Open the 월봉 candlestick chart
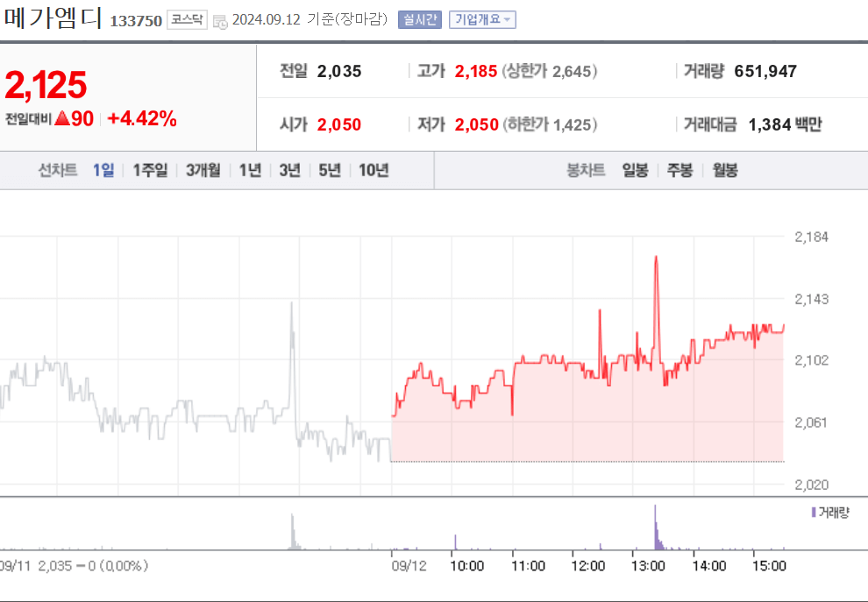The width and height of the screenshot is (868, 602). pyautogui.click(x=725, y=170)
